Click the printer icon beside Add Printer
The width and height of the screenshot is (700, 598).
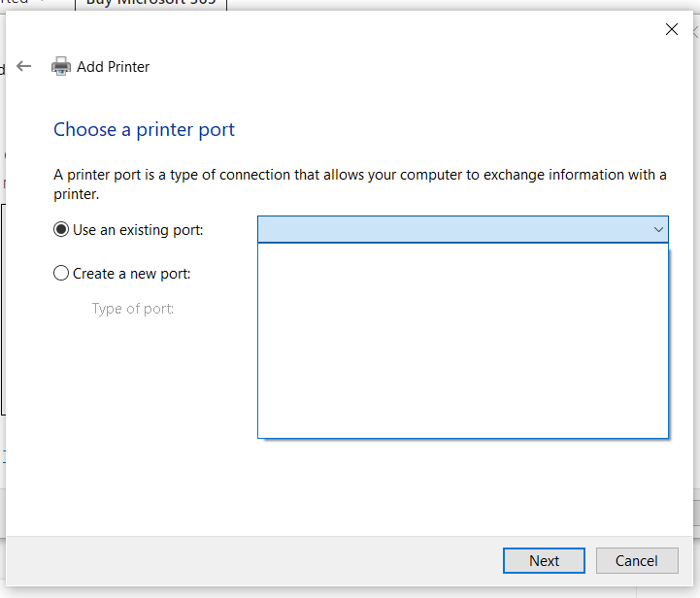point(61,66)
